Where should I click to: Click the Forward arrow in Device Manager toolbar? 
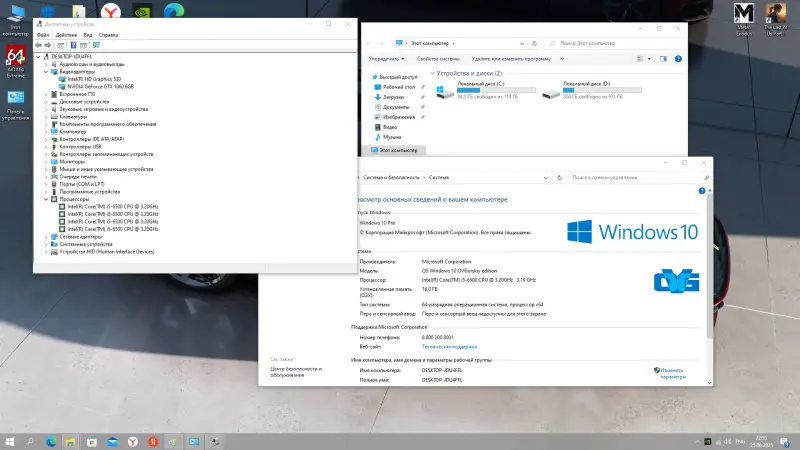[48, 45]
